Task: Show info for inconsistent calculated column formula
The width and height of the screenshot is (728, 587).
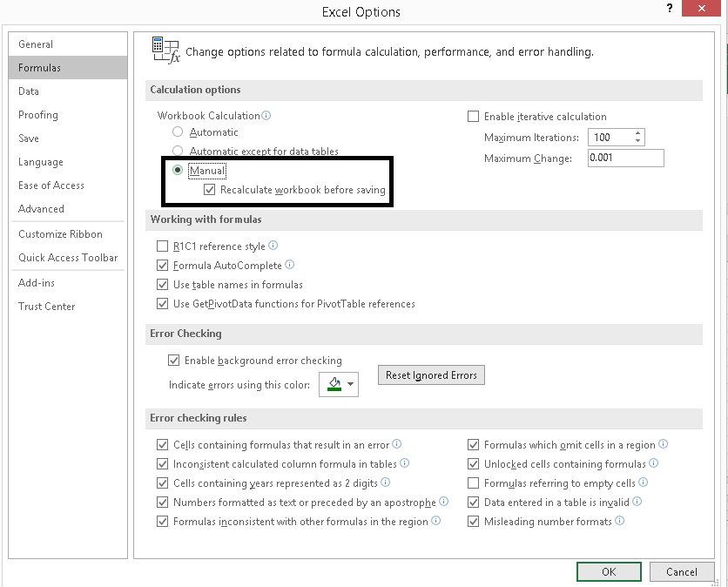Action: pyautogui.click(x=404, y=463)
